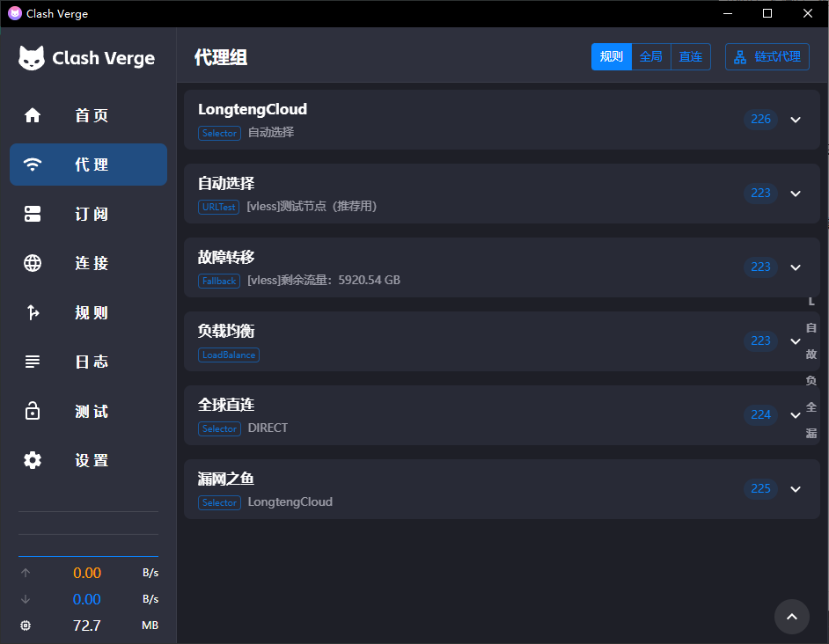Image resolution: width=829 pixels, height=644 pixels.
Task: Expand the 漏网之鱼 group chevron
Action: (x=796, y=489)
